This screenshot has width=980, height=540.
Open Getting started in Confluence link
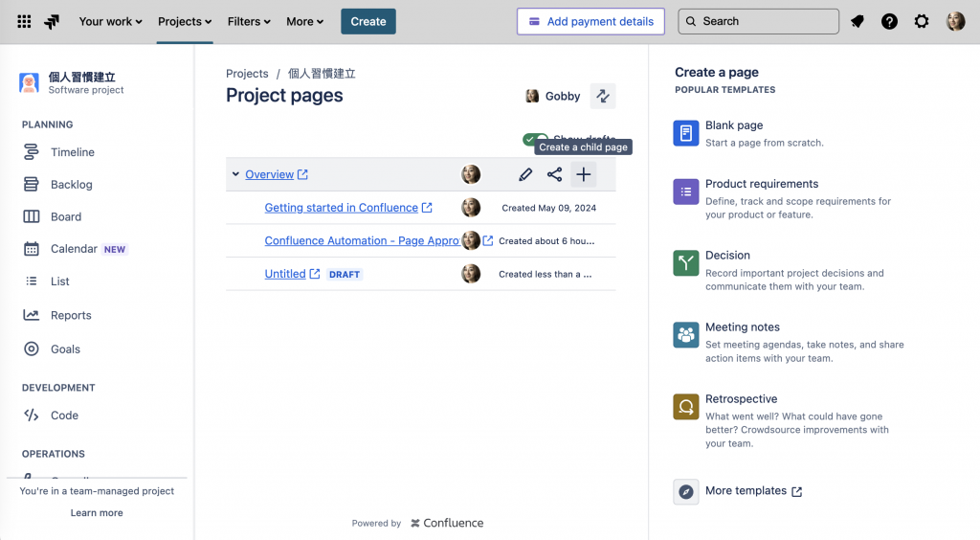coord(342,208)
